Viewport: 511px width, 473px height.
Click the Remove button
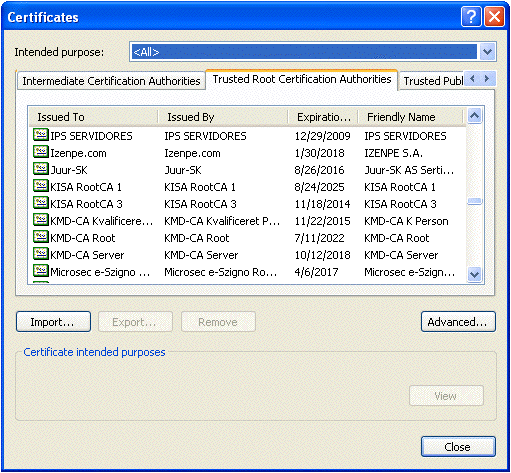pos(218,322)
